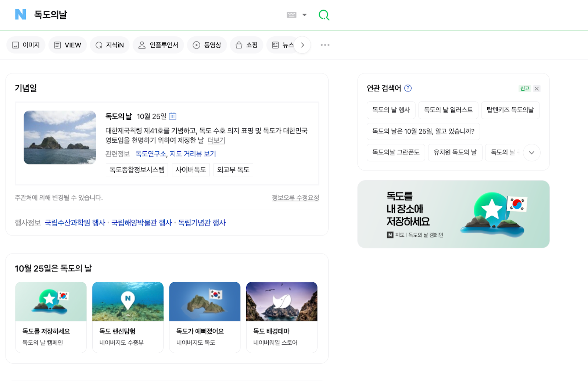
Task: Open 독도를 저장하세요 card thumbnail
Action: 51,302
